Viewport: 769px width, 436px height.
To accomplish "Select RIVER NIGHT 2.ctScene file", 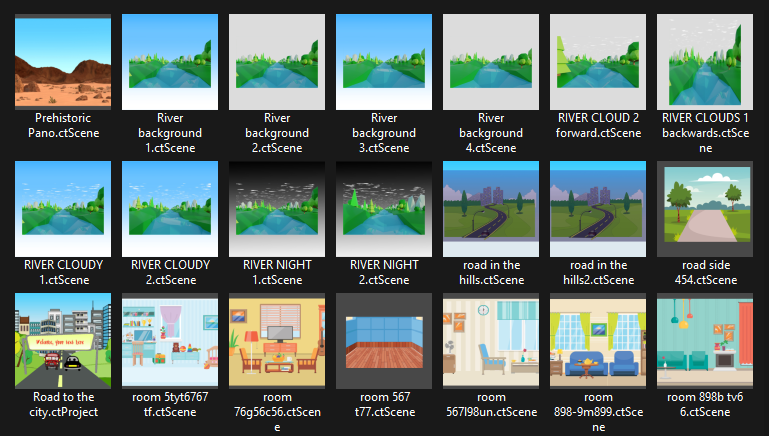I will click(x=384, y=208).
